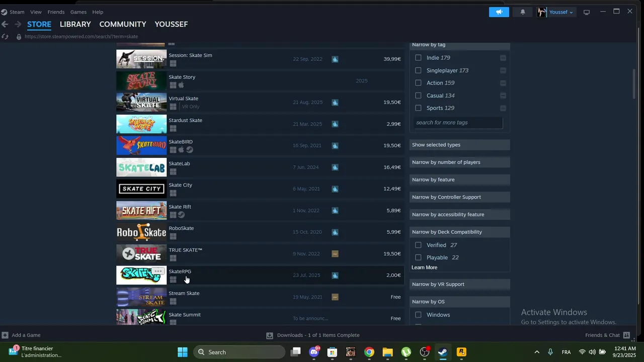The height and width of the screenshot is (362, 644).
Task: Open the Skate Story game page
Action: [260, 81]
